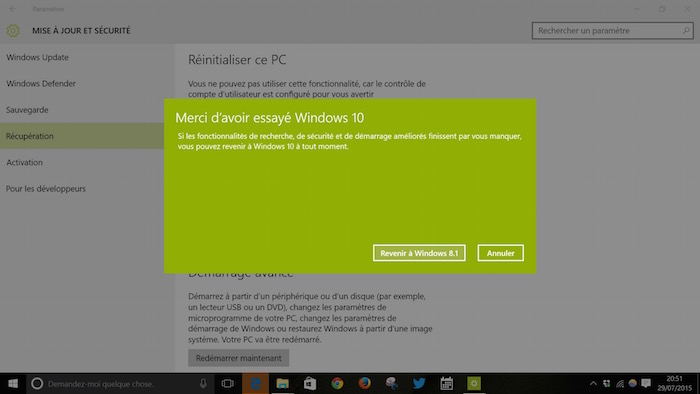Open the Activation section

(25, 162)
